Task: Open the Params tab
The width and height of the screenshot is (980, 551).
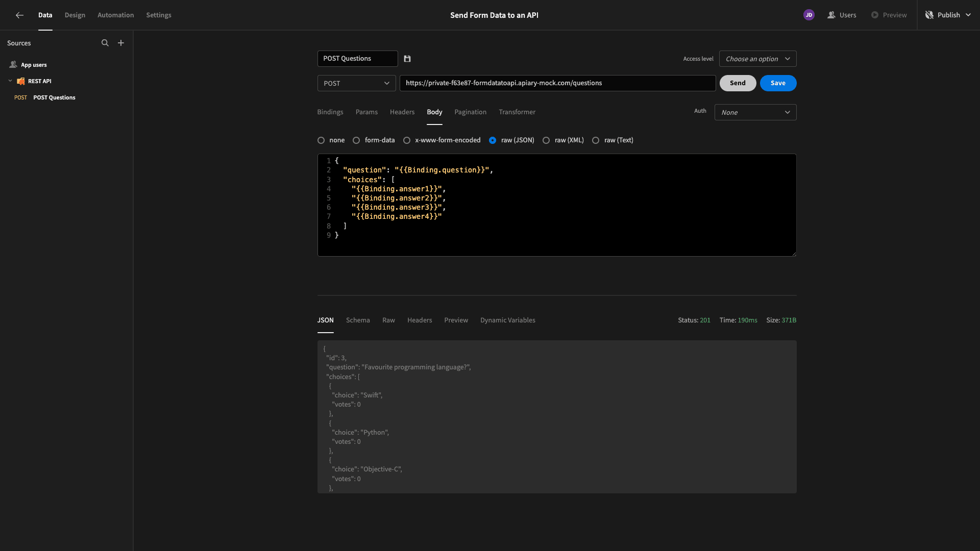Action: [366, 112]
